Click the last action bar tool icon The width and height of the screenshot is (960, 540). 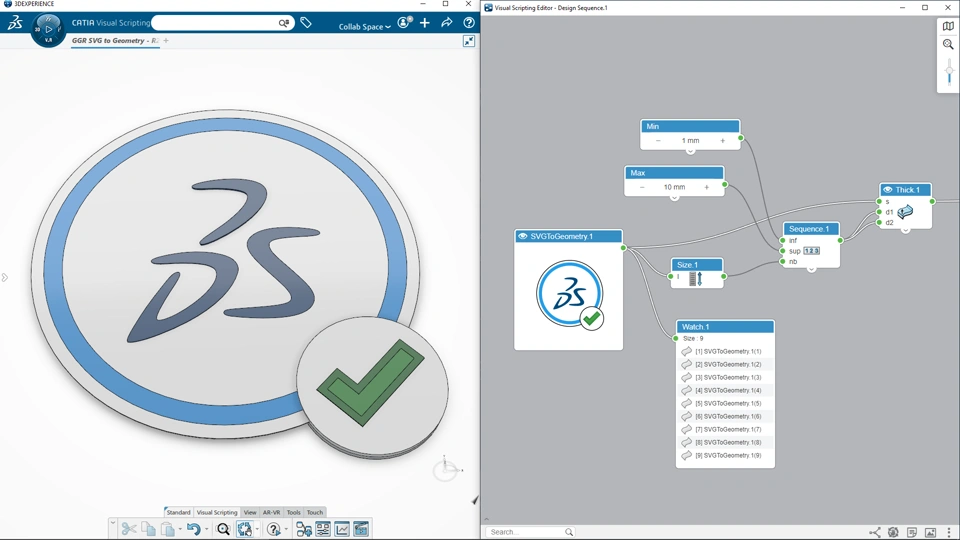click(x=361, y=529)
